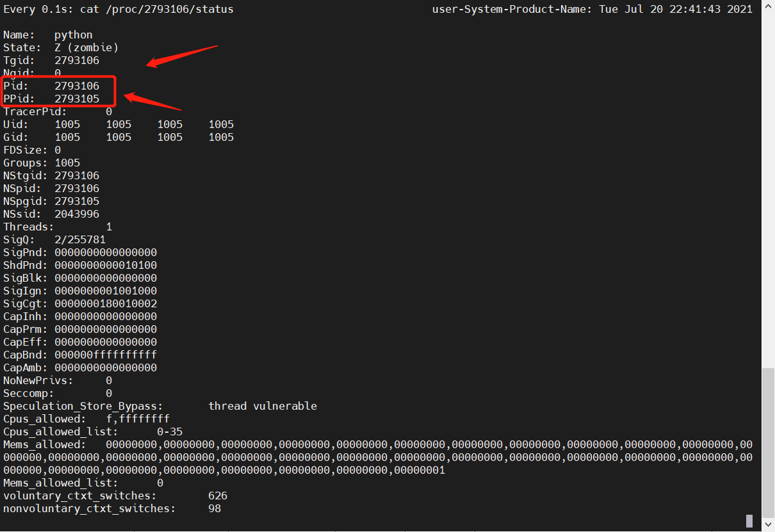This screenshot has width=775, height=532.
Task: Click the 'Cpus_allowed: f,ffffffff' line
Action: [x=86, y=419]
